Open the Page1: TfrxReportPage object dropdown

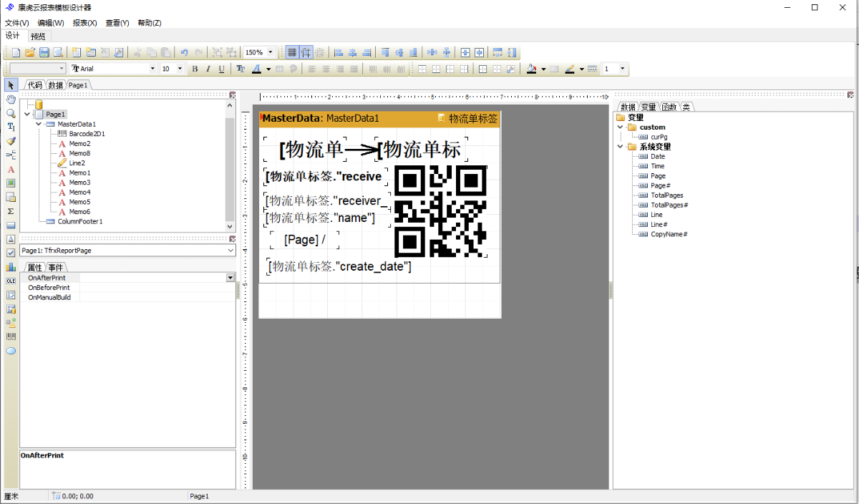230,251
